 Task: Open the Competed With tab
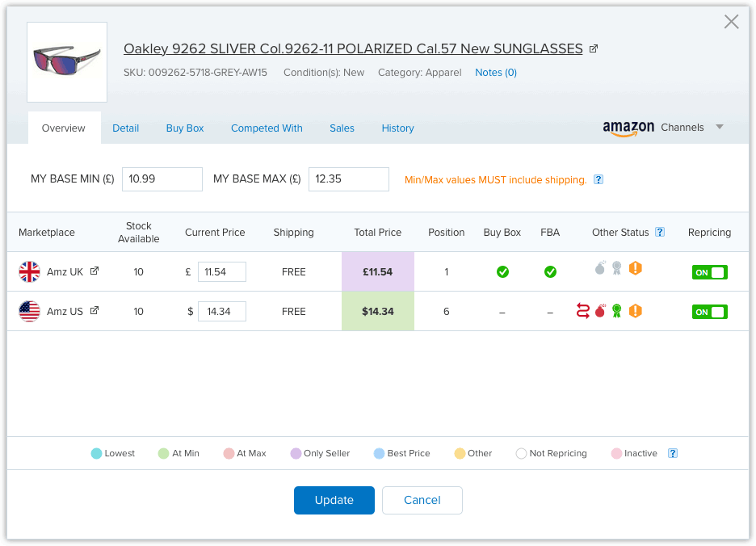[x=267, y=128]
